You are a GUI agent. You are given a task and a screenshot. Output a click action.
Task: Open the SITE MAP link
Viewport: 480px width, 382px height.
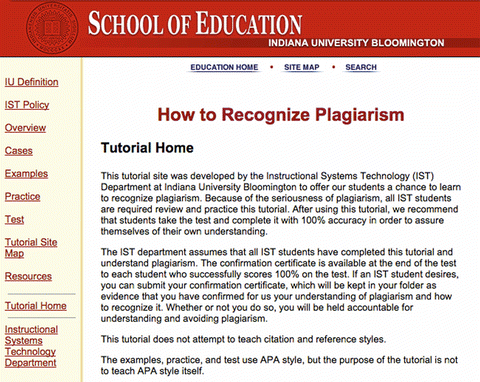pyautogui.click(x=302, y=67)
